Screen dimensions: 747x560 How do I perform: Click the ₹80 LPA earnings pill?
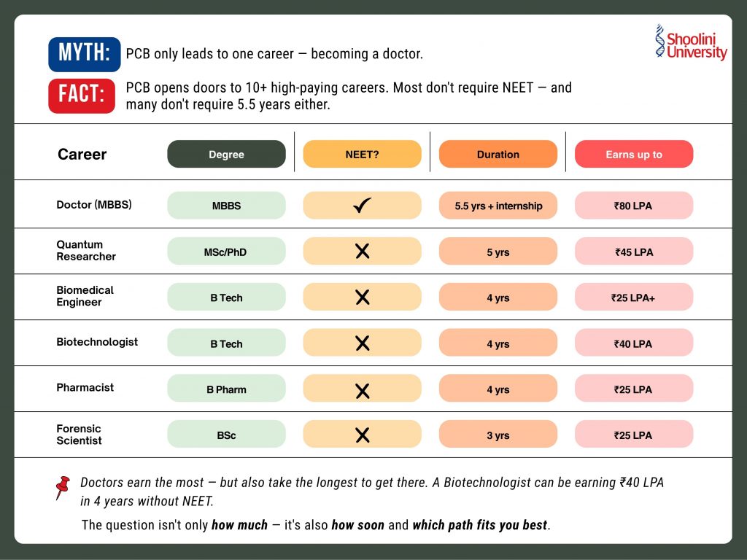[x=634, y=205]
